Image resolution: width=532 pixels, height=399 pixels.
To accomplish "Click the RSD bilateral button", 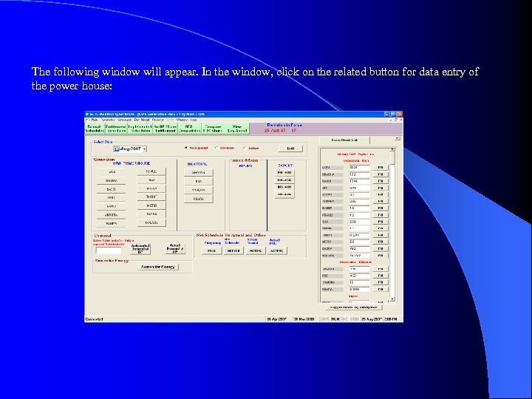I will (x=199, y=181).
